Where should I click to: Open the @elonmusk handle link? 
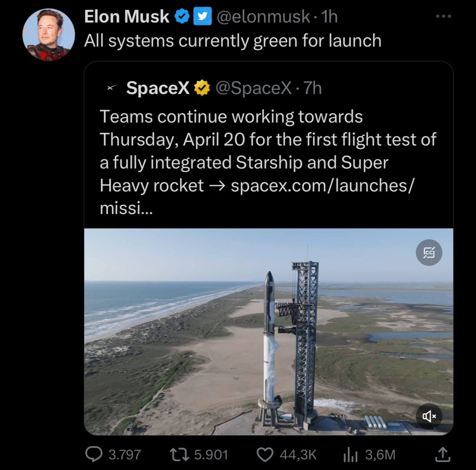pos(263,16)
